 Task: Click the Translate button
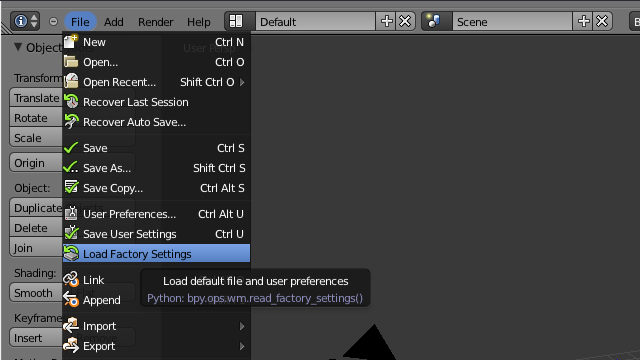click(36, 98)
